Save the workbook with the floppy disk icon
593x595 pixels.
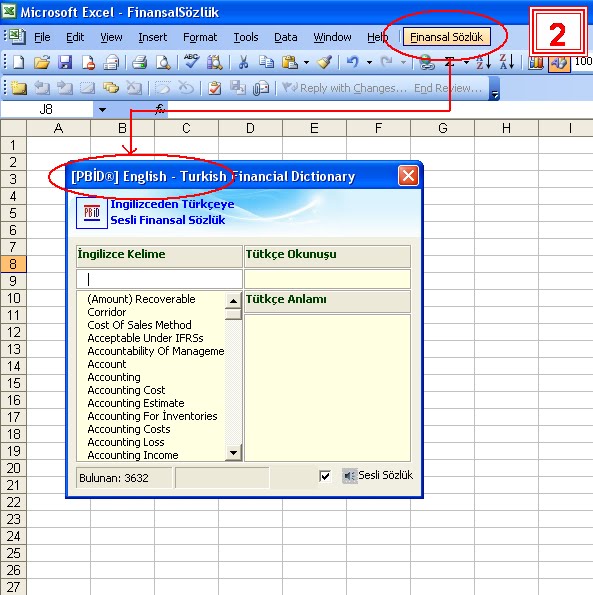[65, 62]
